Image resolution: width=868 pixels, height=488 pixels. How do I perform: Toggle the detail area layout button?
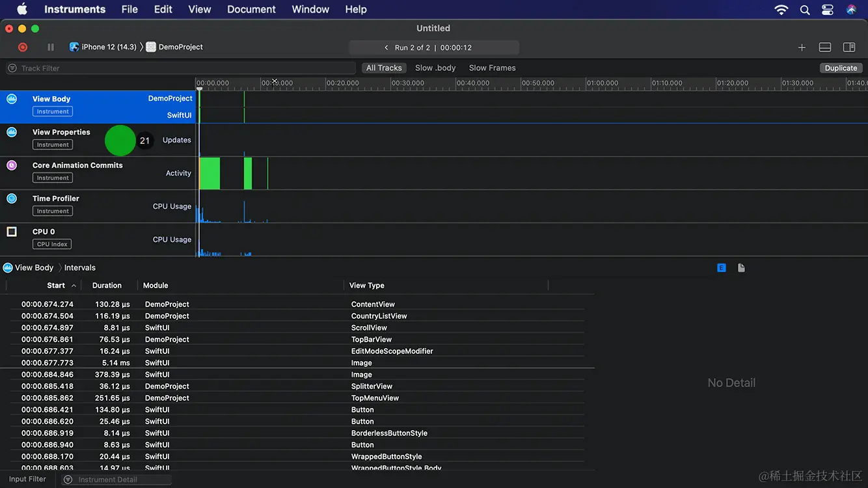pyautogui.click(x=824, y=47)
